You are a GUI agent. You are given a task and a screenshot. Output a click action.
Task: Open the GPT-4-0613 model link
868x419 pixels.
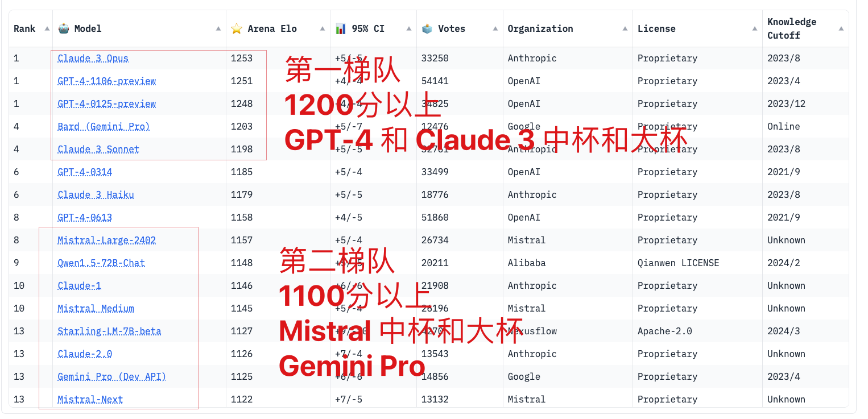click(x=85, y=217)
